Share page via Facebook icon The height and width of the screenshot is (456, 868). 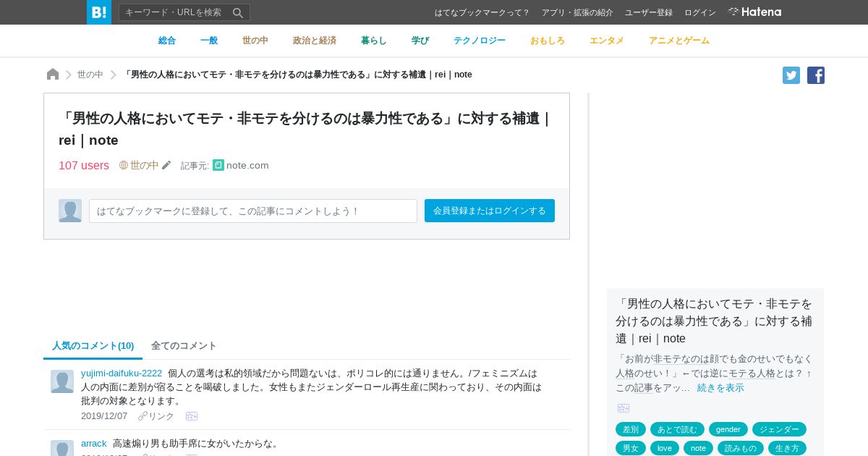coord(816,75)
